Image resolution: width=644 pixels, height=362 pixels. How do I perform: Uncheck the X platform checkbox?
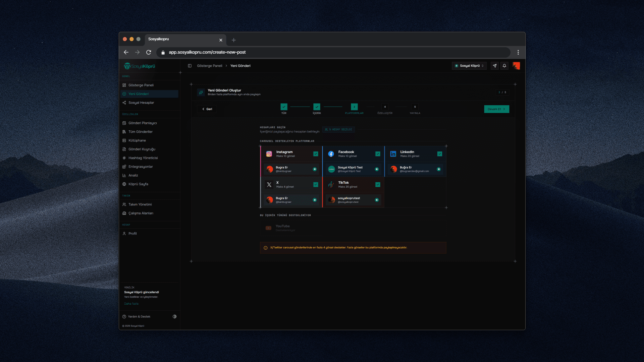pos(316,185)
